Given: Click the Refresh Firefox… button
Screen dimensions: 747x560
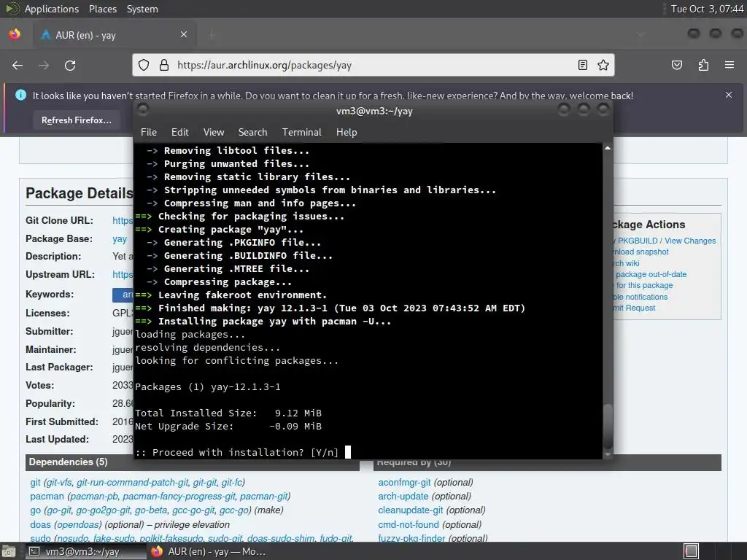Looking at the screenshot, I should pyautogui.click(x=76, y=120).
